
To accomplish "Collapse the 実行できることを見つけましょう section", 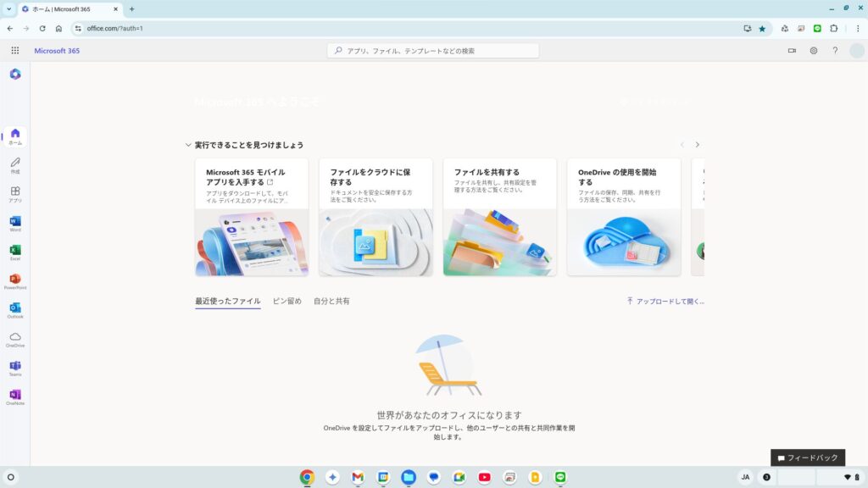I will click(x=188, y=145).
